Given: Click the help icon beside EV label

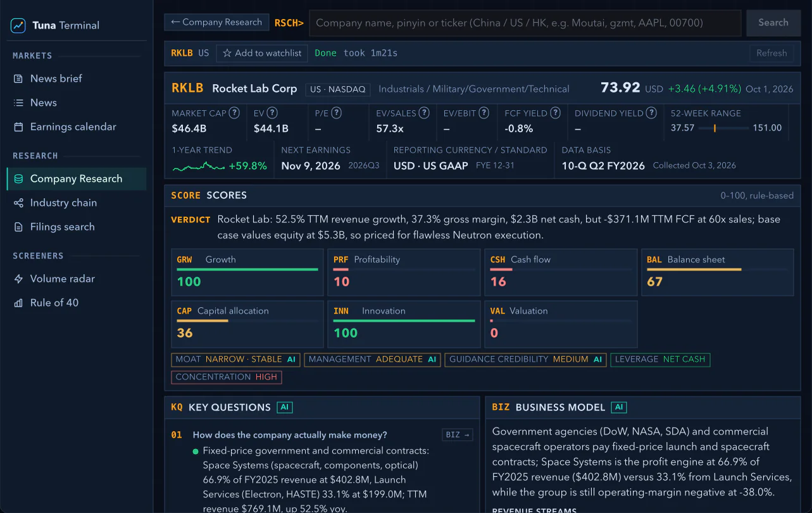Looking at the screenshot, I should (x=272, y=113).
